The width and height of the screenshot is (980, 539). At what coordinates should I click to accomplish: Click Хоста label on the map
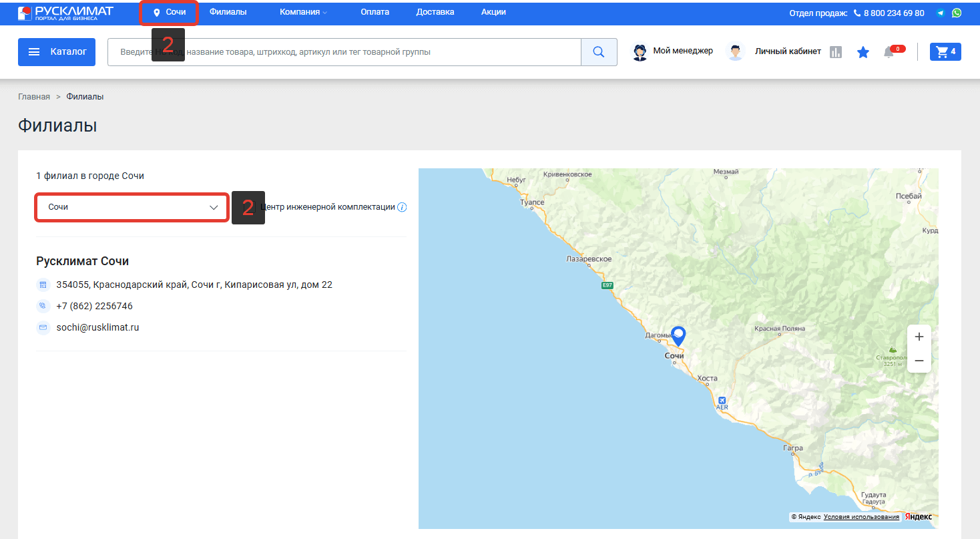pyautogui.click(x=707, y=379)
